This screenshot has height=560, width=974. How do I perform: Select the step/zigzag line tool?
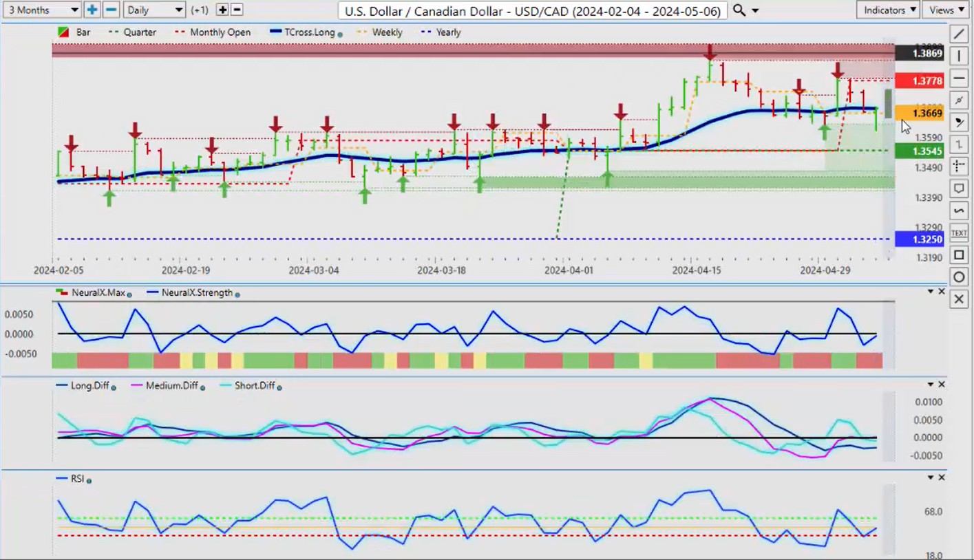tap(958, 144)
